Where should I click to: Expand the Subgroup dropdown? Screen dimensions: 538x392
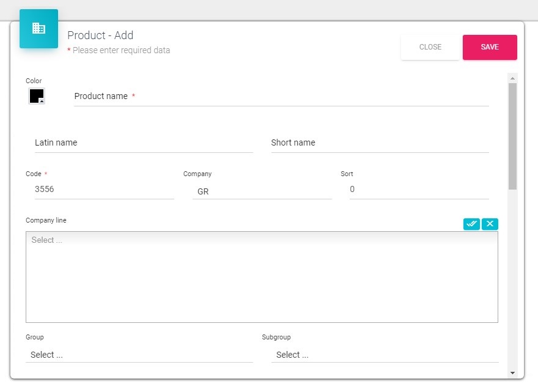tap(385, 355)
